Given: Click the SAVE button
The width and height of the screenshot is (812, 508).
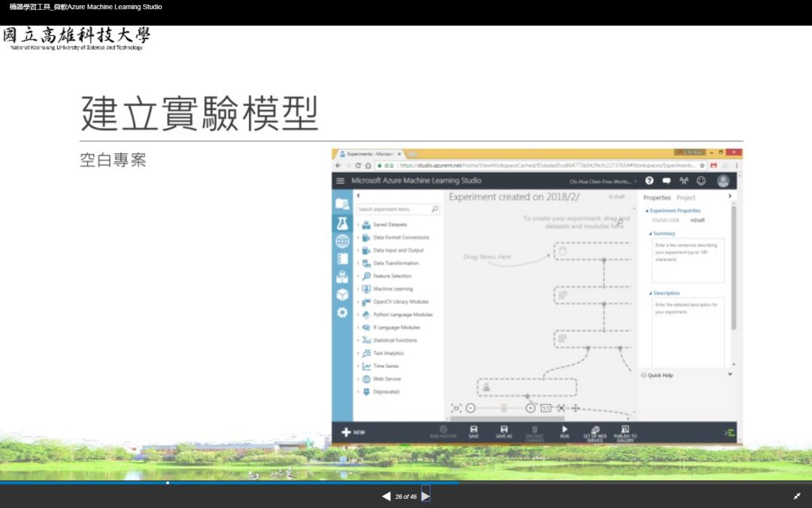Looking at the screenshot, I should [474, 432].
